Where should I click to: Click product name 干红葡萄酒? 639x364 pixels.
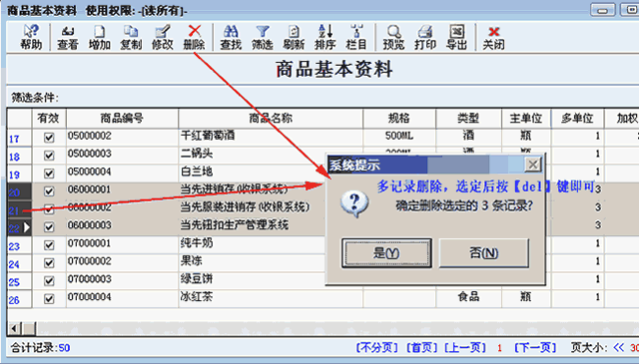click(208, 136)
